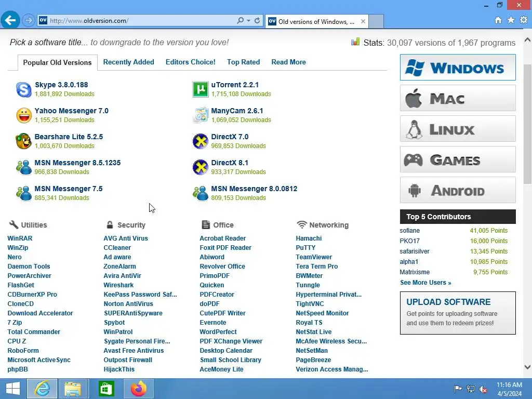
Task: Go back with the browser back arrow
Action: coord(10,20)
